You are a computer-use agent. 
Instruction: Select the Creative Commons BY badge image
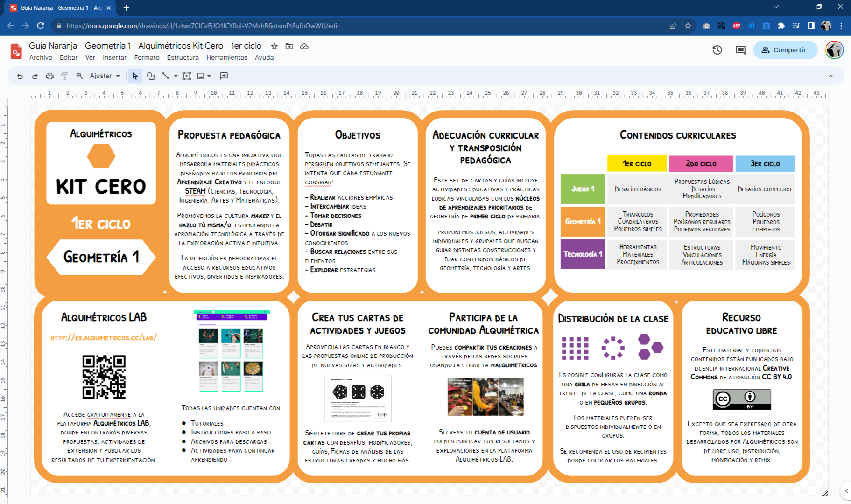coord(742,399)
